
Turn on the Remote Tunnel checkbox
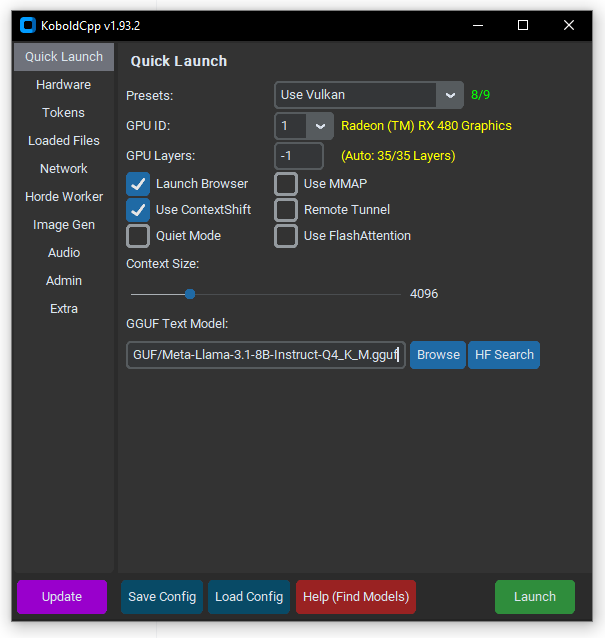286,210
